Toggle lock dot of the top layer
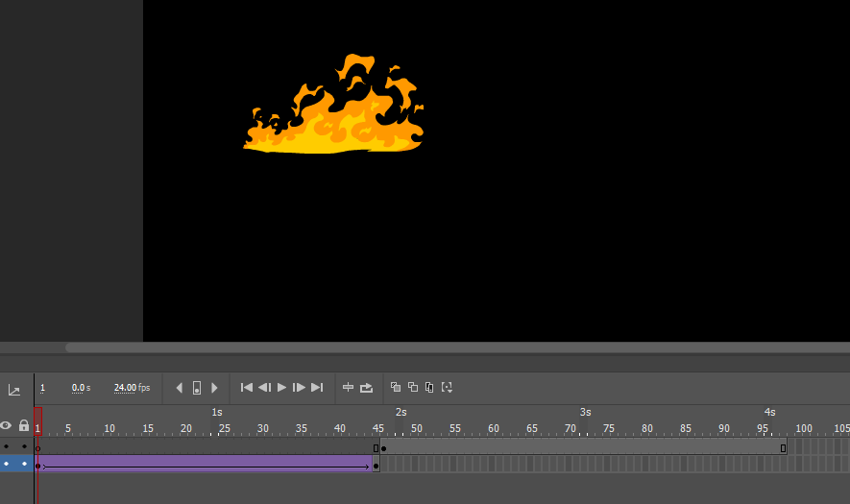The width and height of the screenshot is (850, 504). click(24, 446)
